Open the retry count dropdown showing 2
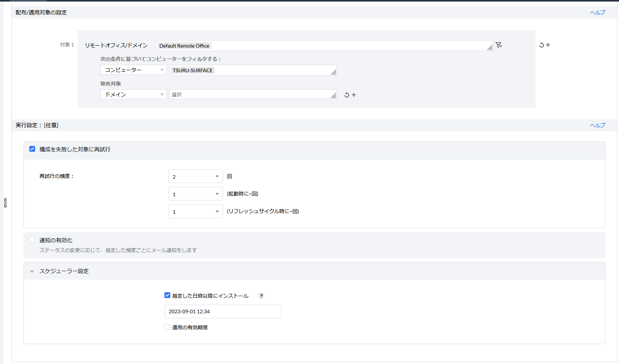This screenshot has height=364, width=619. pos(196,176)
